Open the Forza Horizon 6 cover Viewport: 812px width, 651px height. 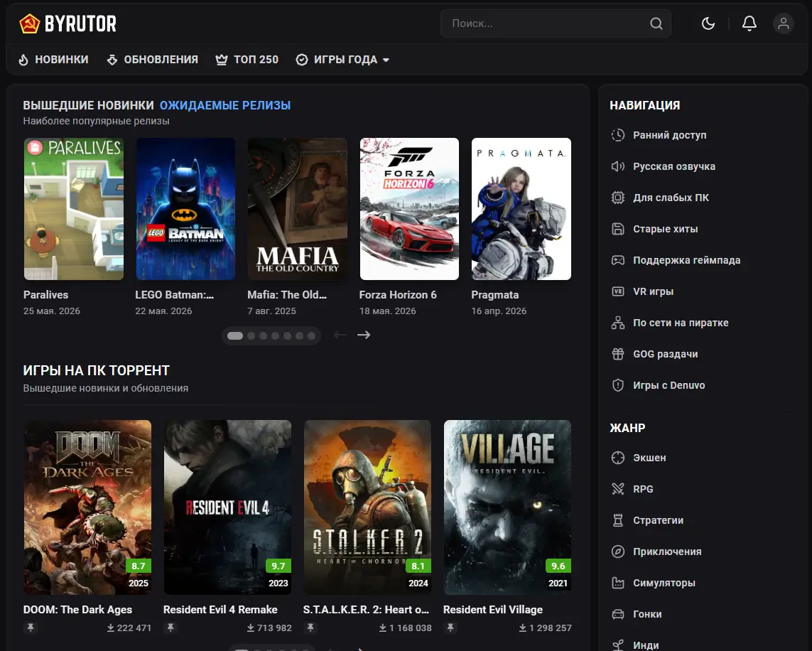point(410,209)
